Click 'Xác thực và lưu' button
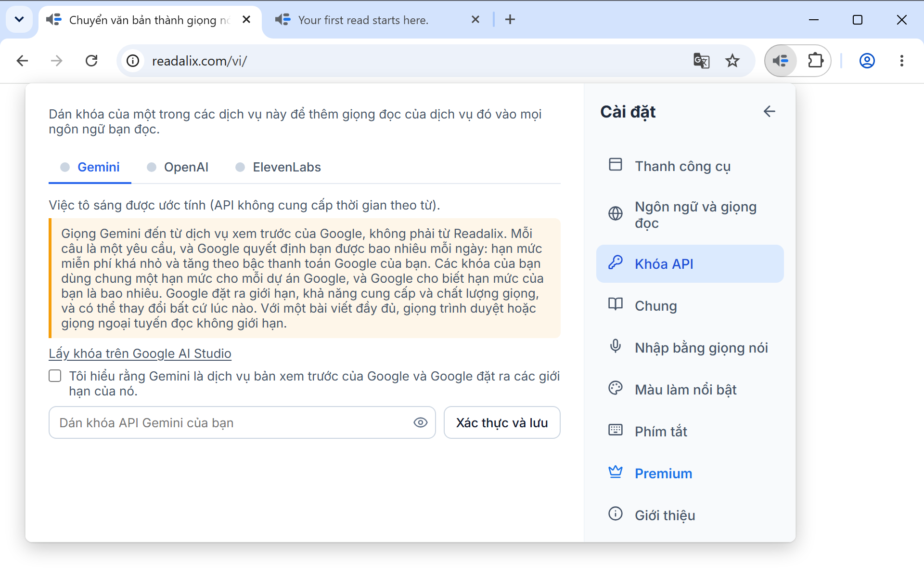Image resolution: width=924 pixels, height=578 pixels. 502,422
